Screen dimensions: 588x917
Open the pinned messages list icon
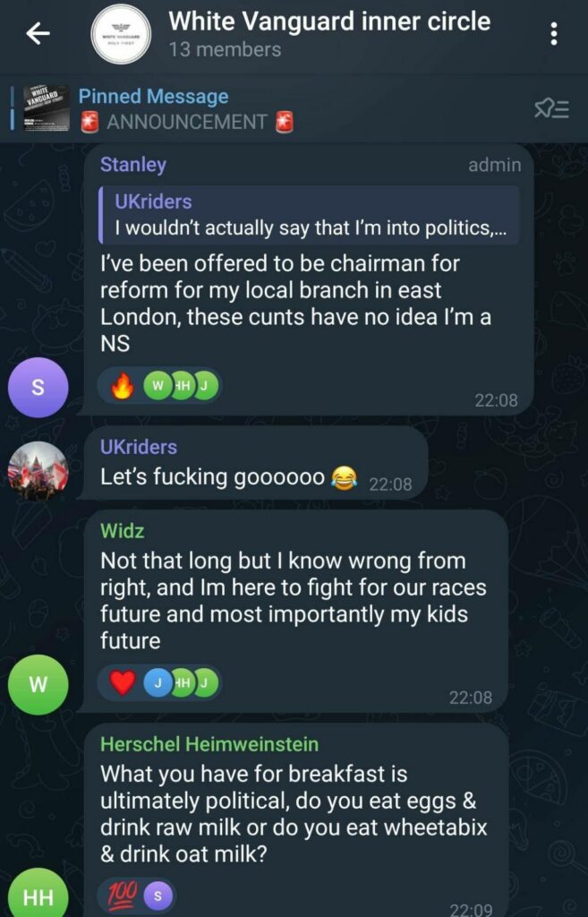pyautogui.click(x=551, y=109)
